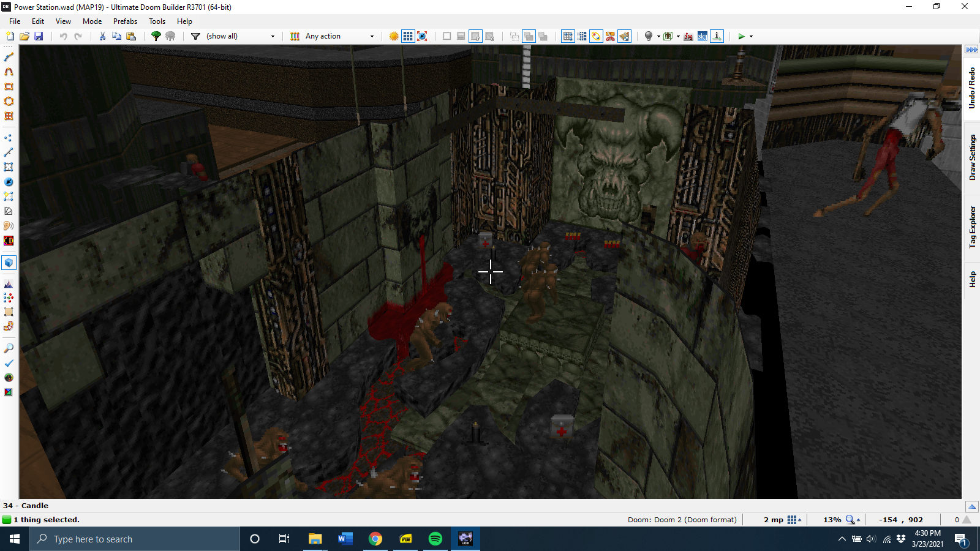Open zoom level dropdown in status bar

coord(853,520)
